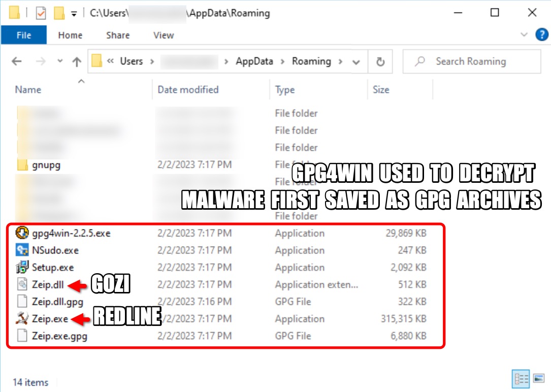Click the NSudo.exe application icon

[x=22, y=250]
